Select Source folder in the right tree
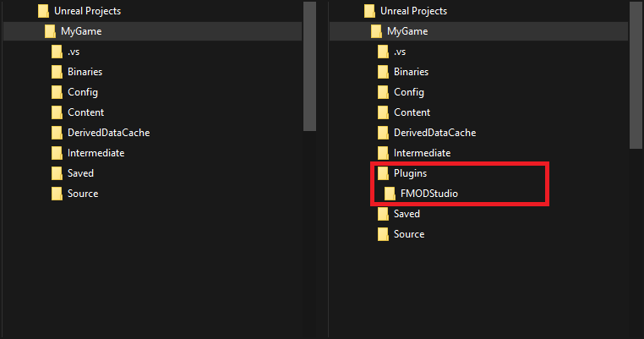The width and height of the screenshot is (644, 339). click(x=408, y=234)
